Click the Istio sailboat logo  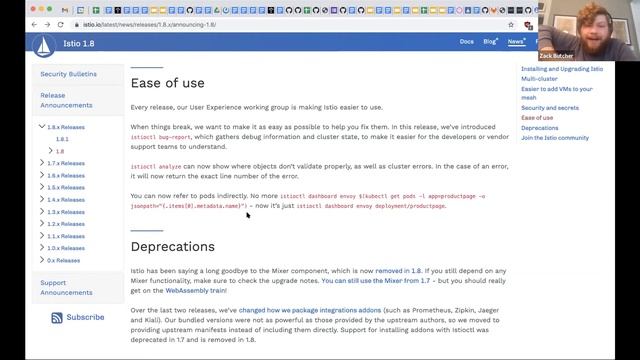tap(44, 45)
